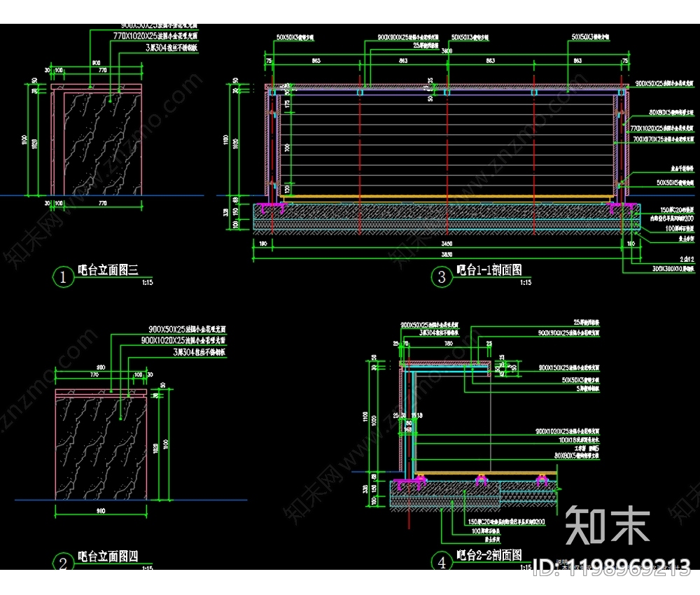This screenshot has height=595, width=700.
Task: Select the 700X970X25 label right of section 1-1
Action: click(x=664, y=139)
